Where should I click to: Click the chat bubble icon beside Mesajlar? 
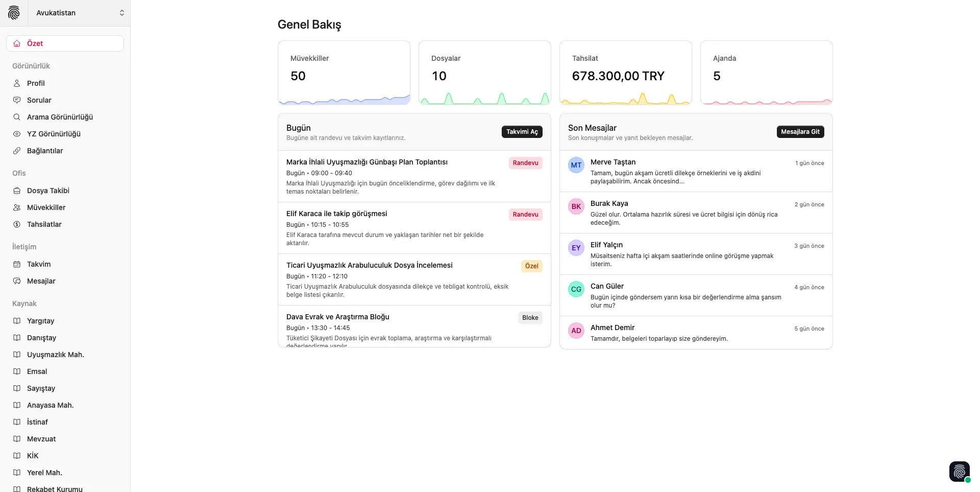click(17, 281)
